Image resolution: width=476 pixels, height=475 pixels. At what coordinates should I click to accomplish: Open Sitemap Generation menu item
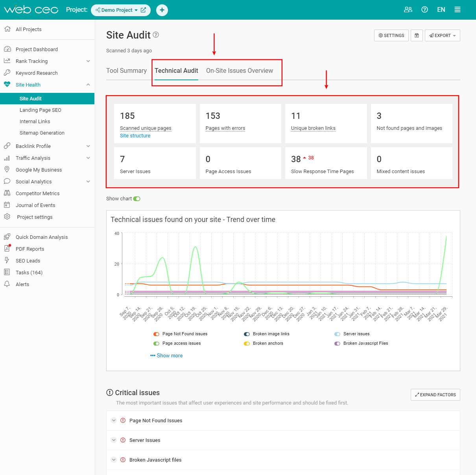coord(42,133)
